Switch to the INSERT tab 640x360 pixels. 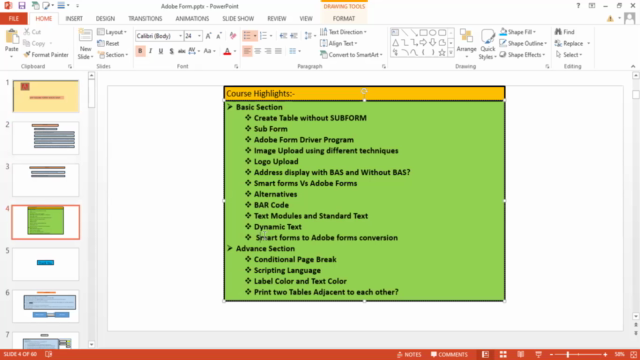point(74,18)
